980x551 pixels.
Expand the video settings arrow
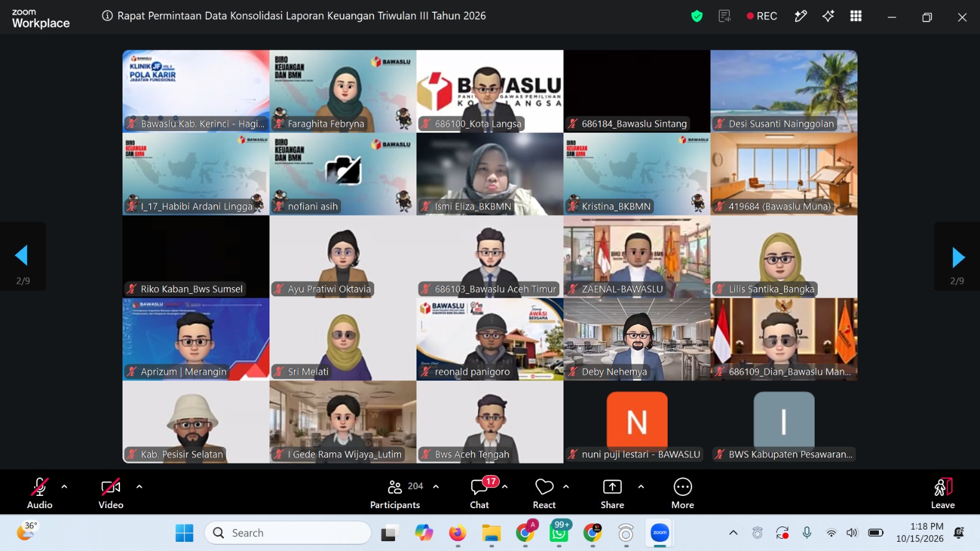coord(139,487)
